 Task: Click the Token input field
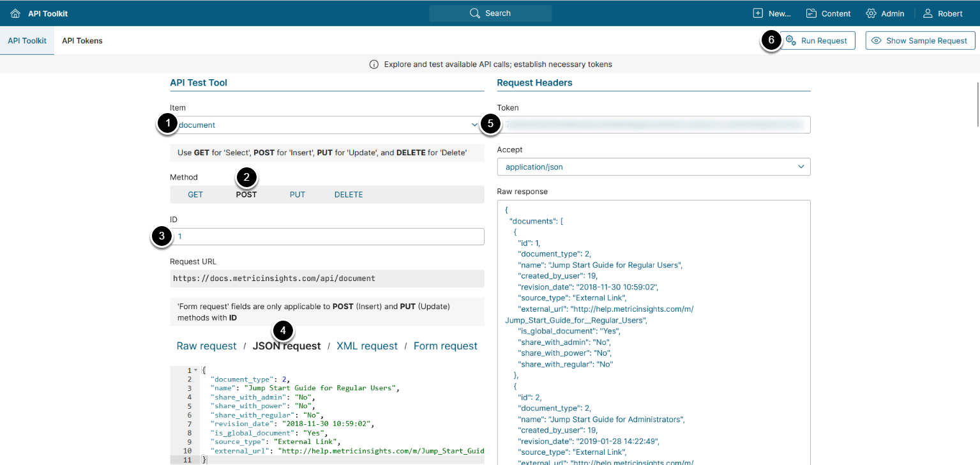pyautogui.click(x=654, y=125)
